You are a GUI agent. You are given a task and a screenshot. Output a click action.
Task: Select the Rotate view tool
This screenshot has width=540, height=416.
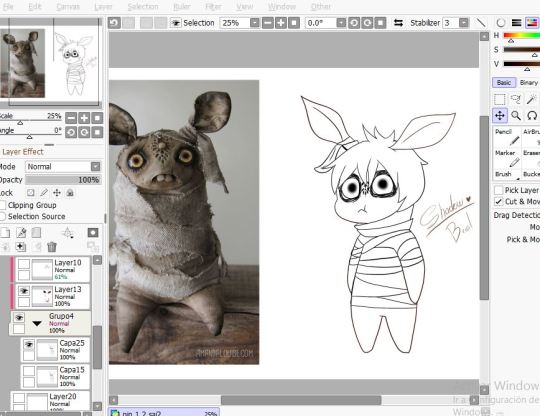(531, 115)
